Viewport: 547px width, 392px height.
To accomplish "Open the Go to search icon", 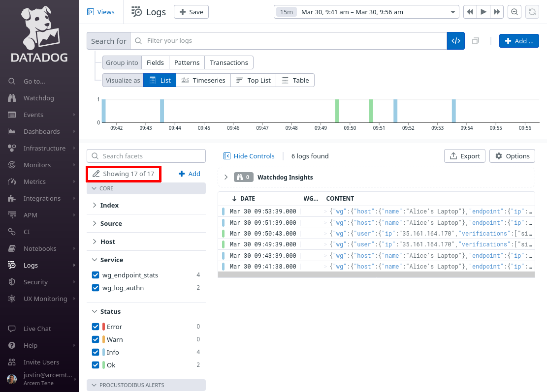I will (12, 81).
